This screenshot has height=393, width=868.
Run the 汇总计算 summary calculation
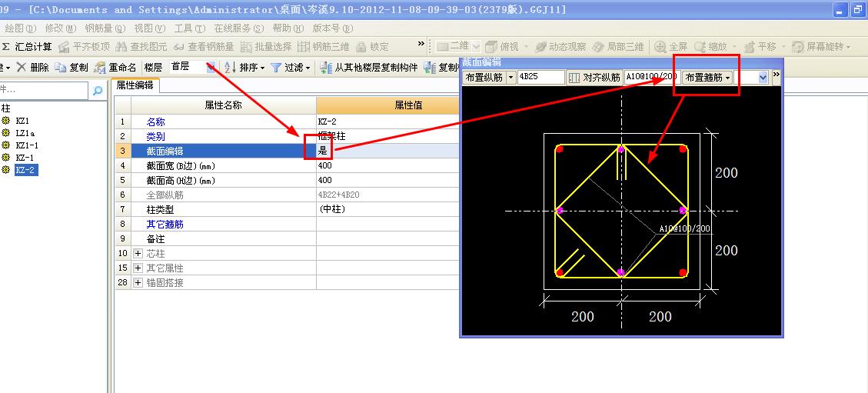[x=27, y=47]
